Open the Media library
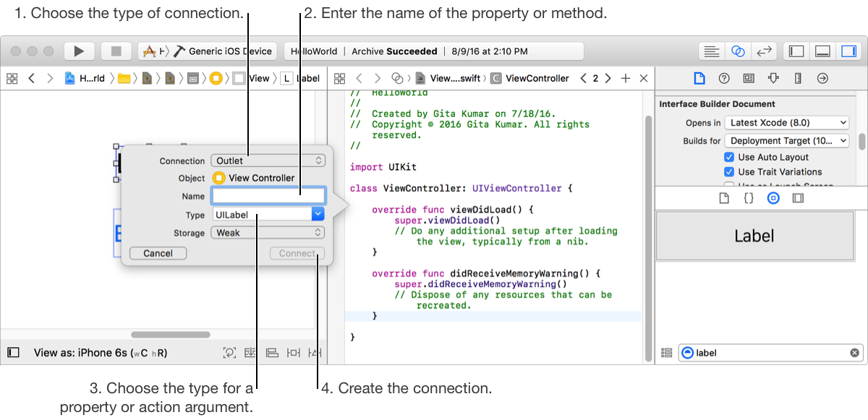The image size is (868, 420). pos(798,197)
